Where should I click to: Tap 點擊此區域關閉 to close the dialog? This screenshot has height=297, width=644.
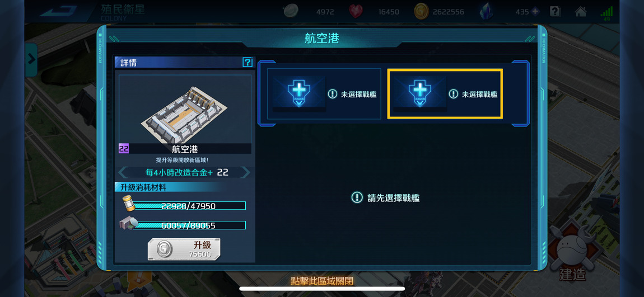pyautogui.click(x=321, y=281)
